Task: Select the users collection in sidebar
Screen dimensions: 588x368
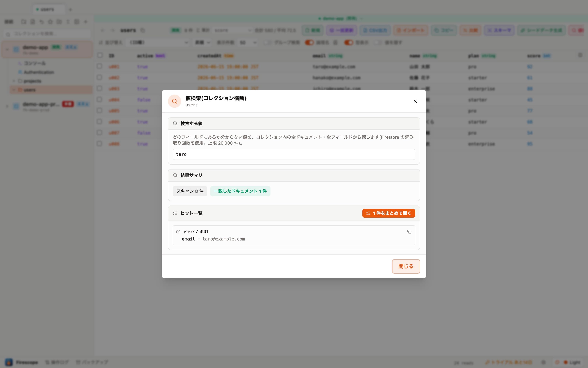Action: tap(51, 90)
